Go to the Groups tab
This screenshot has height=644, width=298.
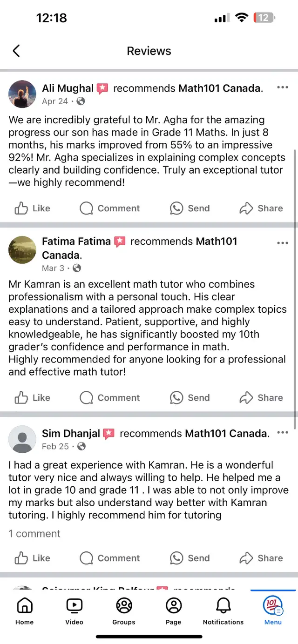[124, 610]
